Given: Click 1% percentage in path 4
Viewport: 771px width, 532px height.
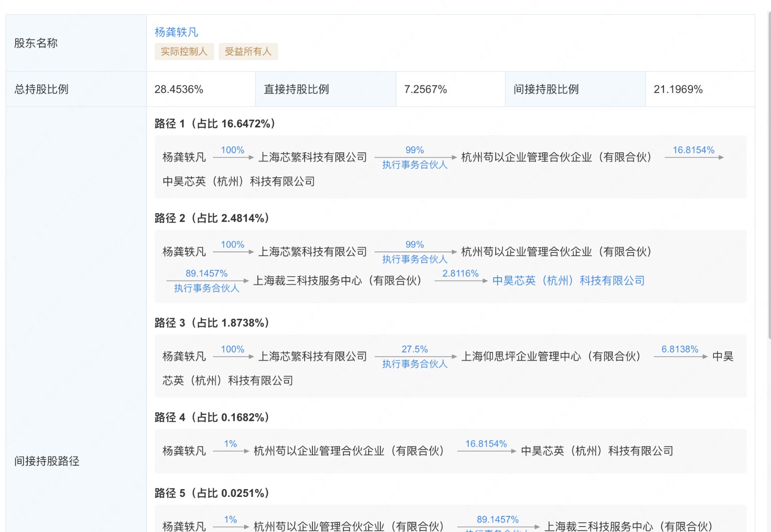Looking at the screenshot, I should 230,444.
